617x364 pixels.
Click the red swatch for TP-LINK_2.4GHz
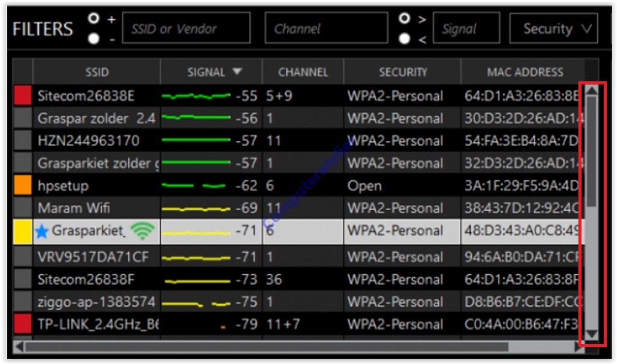(x=23, y=324)
